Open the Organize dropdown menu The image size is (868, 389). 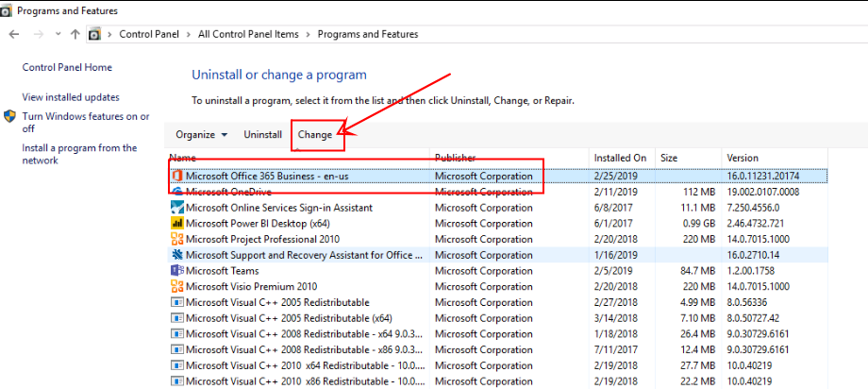(201, 135)
